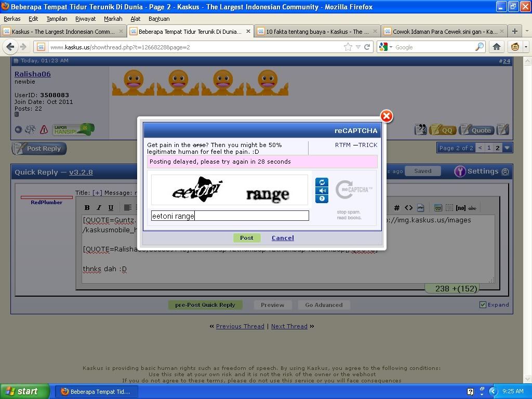
Task: Switch to the 10 fakta tentang buaya tab
Action: pyautogui.click(x=317, y=32)
